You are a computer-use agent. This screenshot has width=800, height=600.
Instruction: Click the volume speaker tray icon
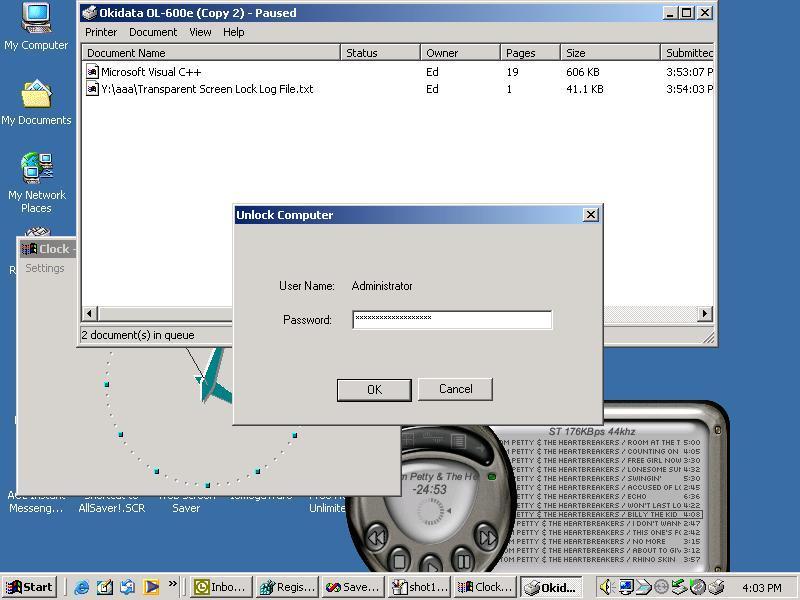[x=607, y=587]
